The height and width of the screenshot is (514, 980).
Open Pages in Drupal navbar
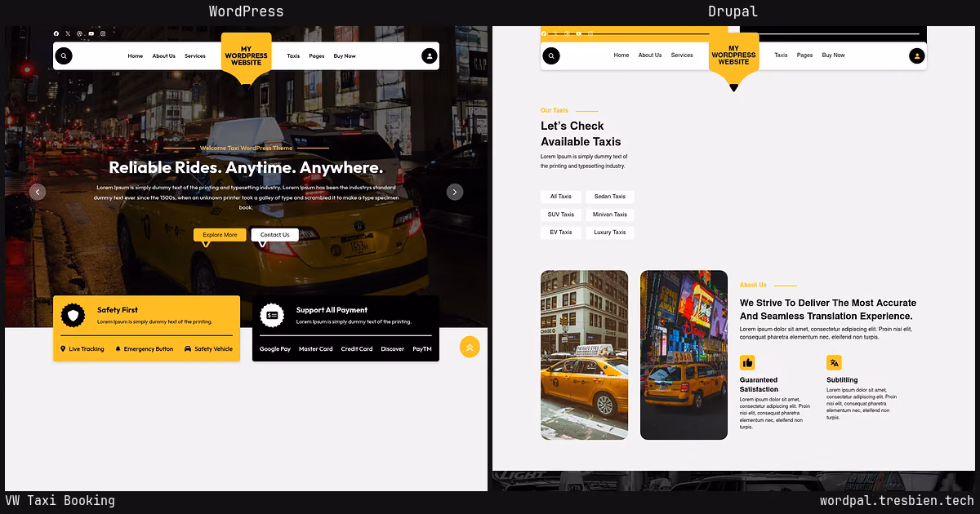pyautogui.click(x=804, y=55)
